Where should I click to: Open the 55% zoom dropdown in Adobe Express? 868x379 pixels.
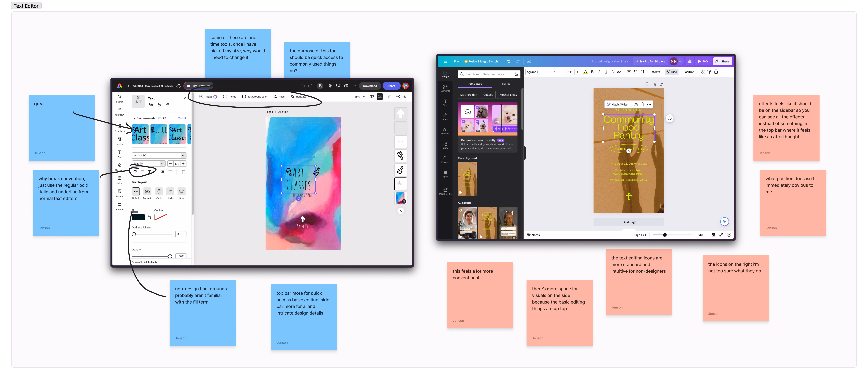click(360, 96)
